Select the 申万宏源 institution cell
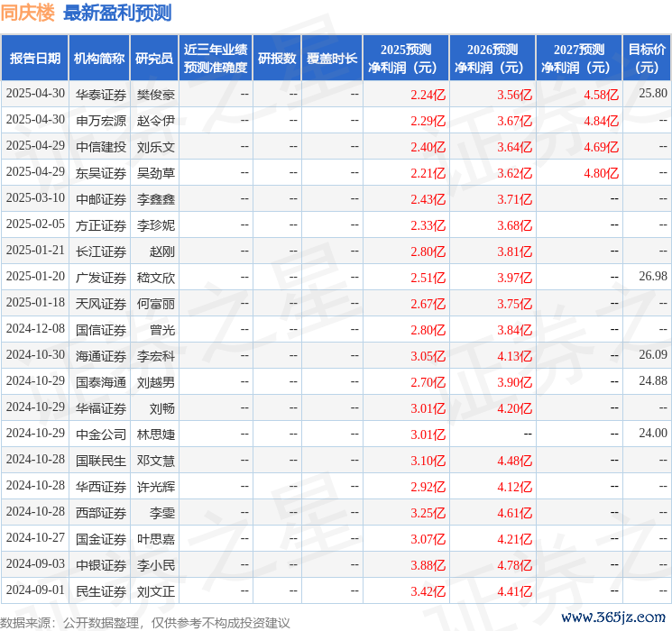 click(101, 121)
